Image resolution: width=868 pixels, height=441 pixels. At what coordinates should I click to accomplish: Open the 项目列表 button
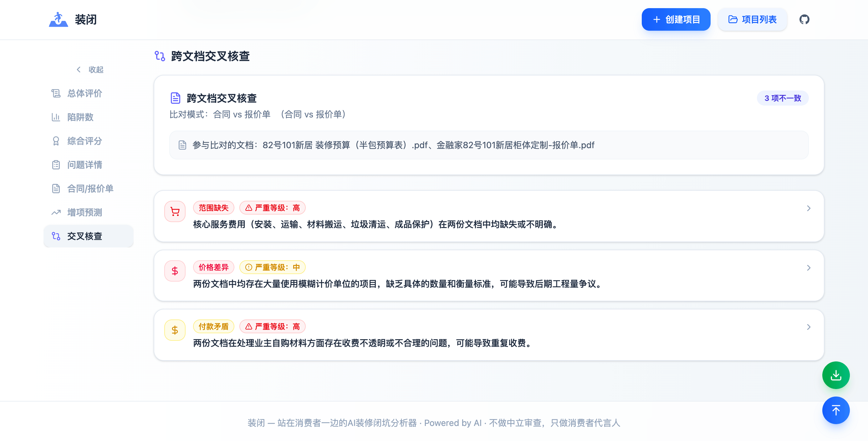point(752,19)
